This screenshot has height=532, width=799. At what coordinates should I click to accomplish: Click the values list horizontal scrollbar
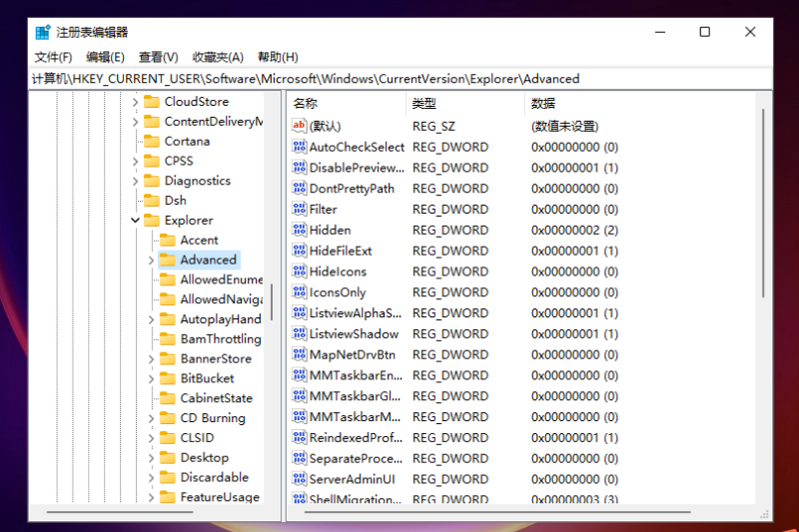click(x=497, y=512)
